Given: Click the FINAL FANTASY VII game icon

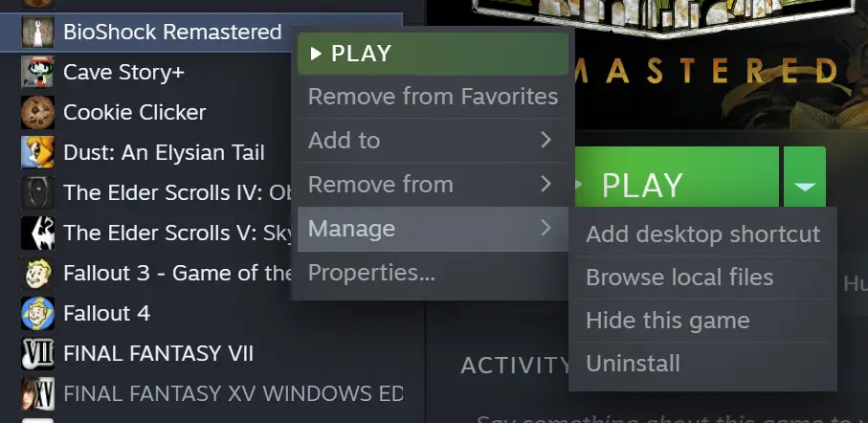Looking at the screenshot, I should pyautogui.click(x=37, y=353).
